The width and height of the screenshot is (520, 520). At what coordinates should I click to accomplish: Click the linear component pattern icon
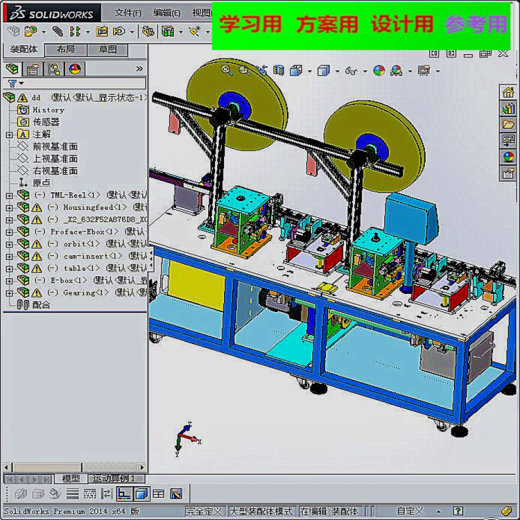[x=75, y=32]
